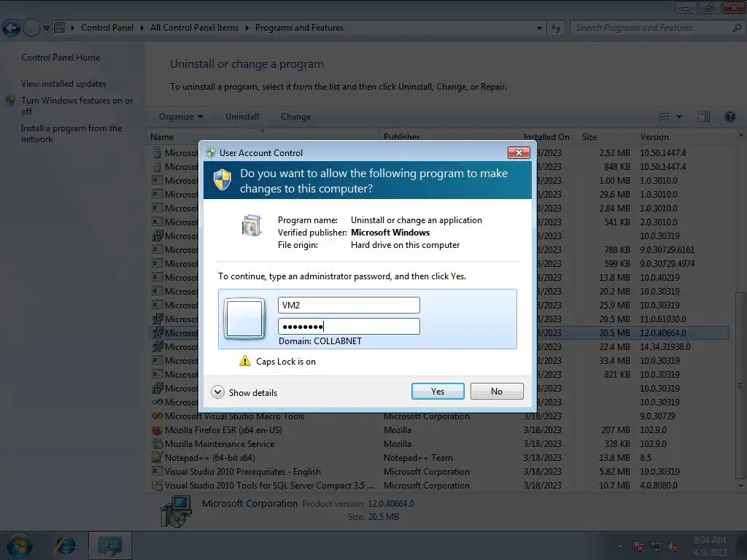Select Visual Studio 2010 Tools for SQL Server row
Image resolution: width=747 pixels, height=560 pixels.
pyautogui.click(x=439, y=485)
